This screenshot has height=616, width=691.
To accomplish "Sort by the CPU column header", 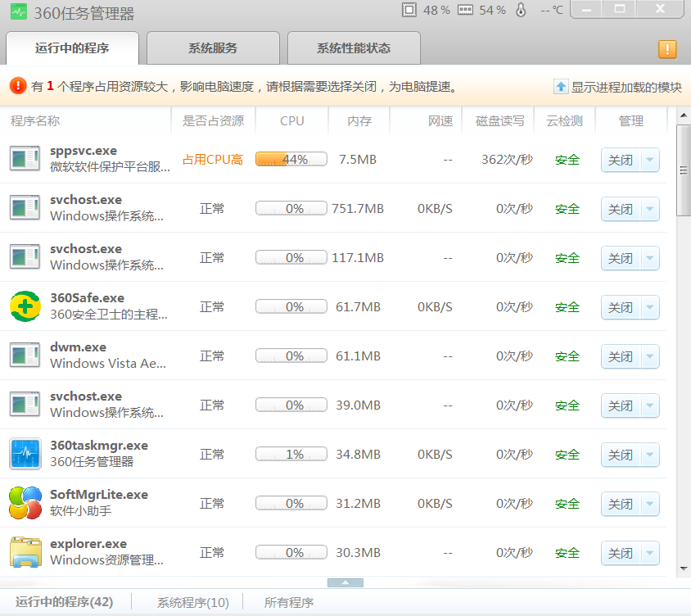I will (x=291, y=120).
